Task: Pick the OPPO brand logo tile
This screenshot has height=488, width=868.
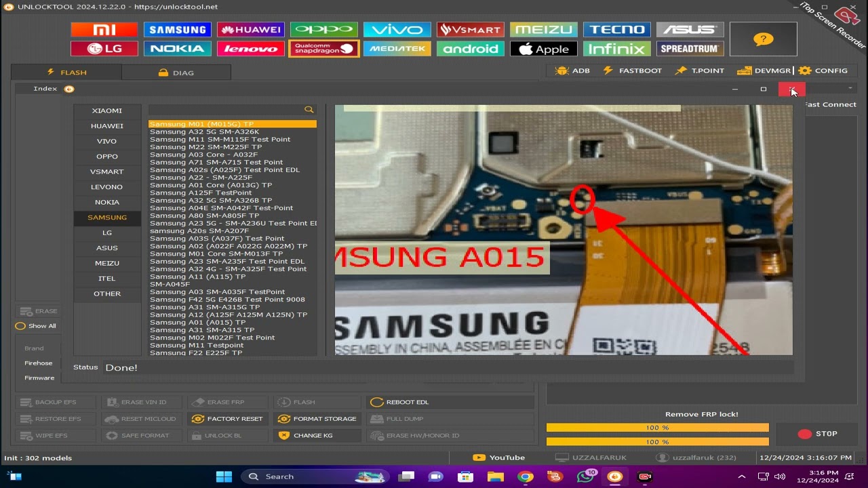Action: [323, 30]
